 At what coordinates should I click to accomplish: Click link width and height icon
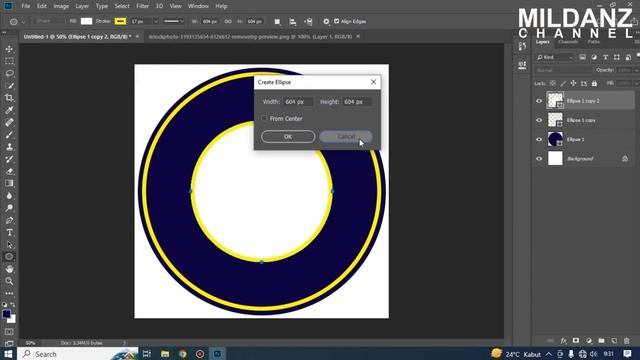(228, 21)
